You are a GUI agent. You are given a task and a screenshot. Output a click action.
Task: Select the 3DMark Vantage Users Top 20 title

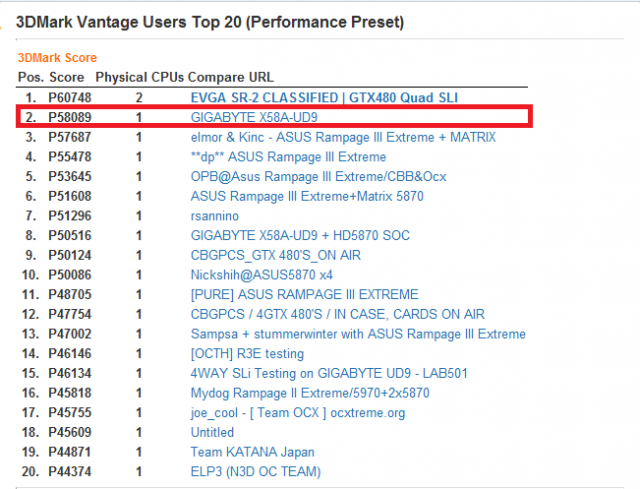(x=210, y=22)
